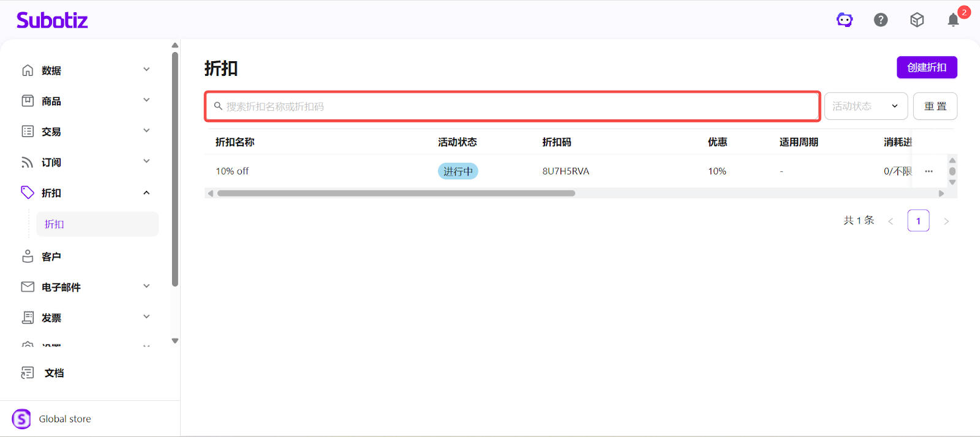Viewport: 980px width, 437px height.
Task: Select page 1 in pagination
Action: (x=918, y=221)
